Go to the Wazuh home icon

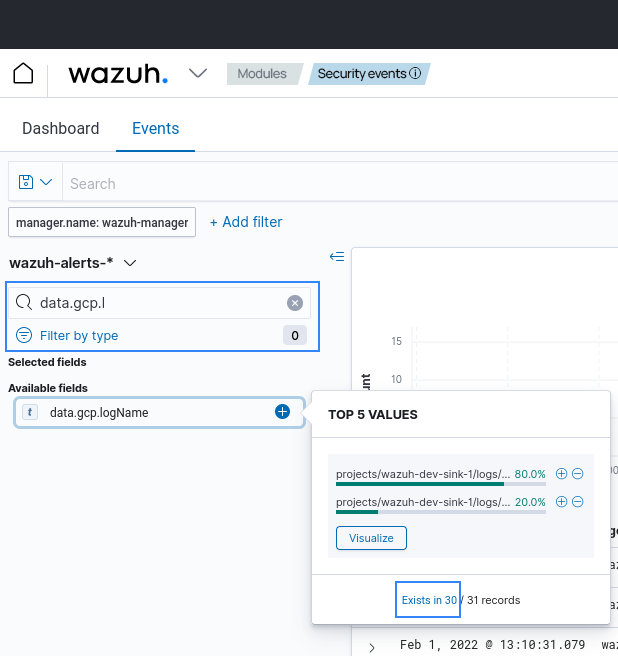[23, 74]
